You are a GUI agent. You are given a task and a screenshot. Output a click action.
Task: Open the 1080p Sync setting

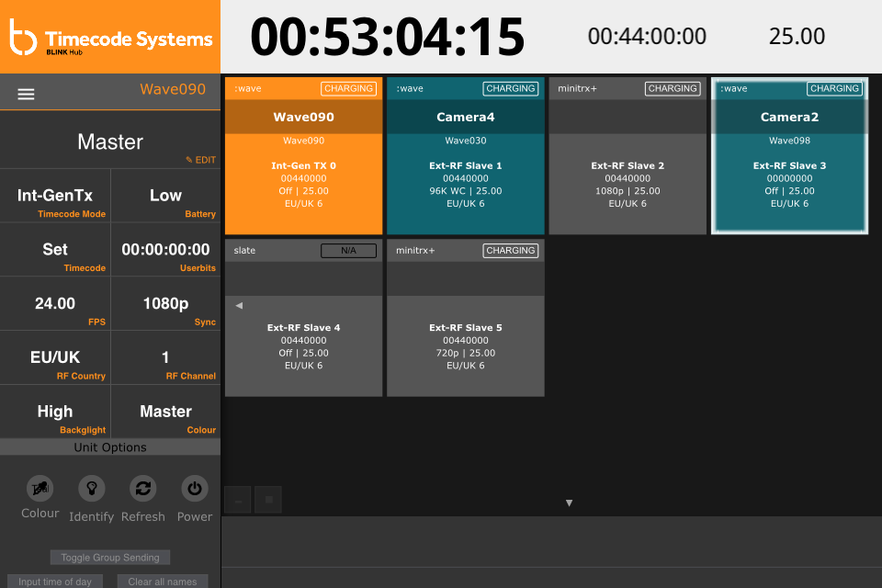coord(166,304)
